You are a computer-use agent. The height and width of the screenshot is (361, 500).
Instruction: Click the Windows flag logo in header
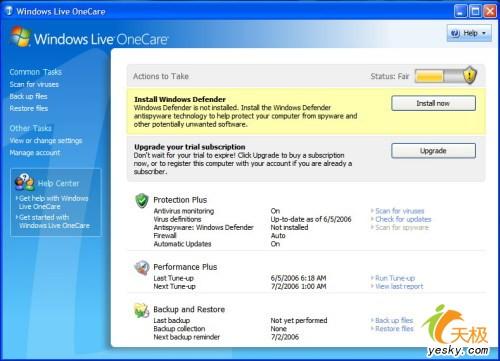pos(20,36)
